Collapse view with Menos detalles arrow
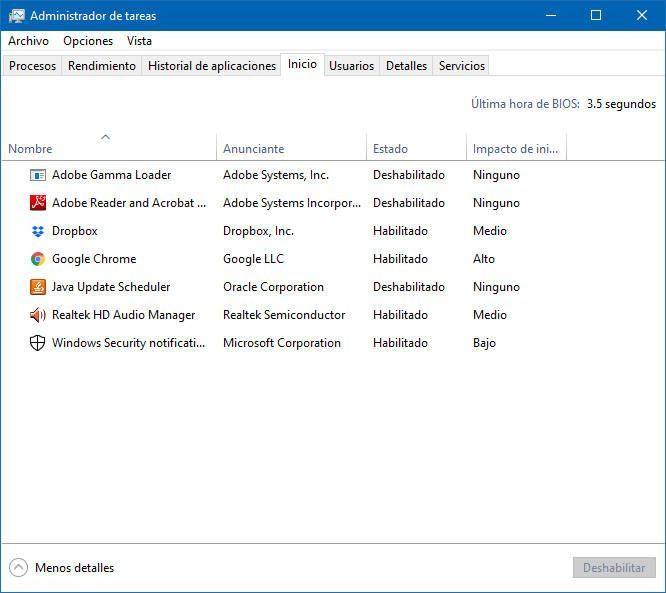666x593 pixels. click(x=18, y=568)
